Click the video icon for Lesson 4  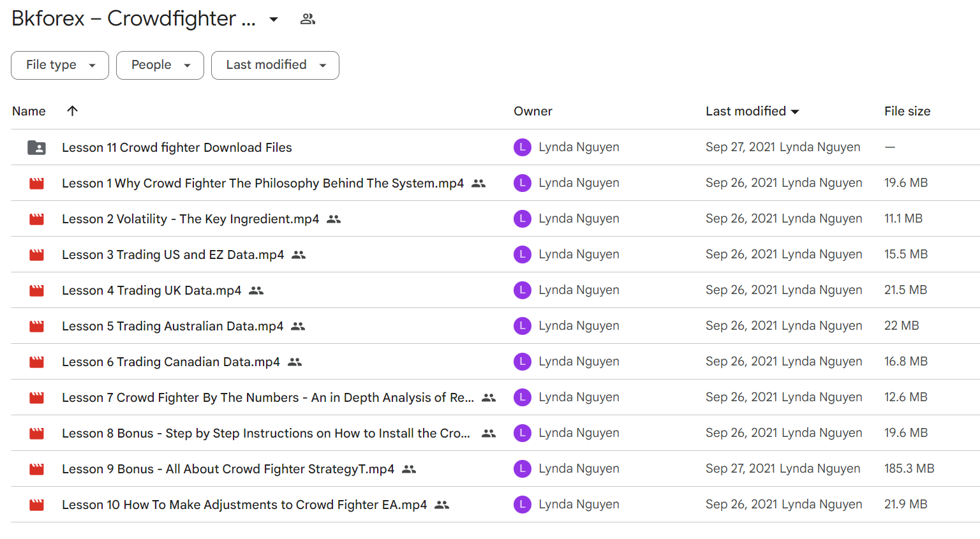36,290
